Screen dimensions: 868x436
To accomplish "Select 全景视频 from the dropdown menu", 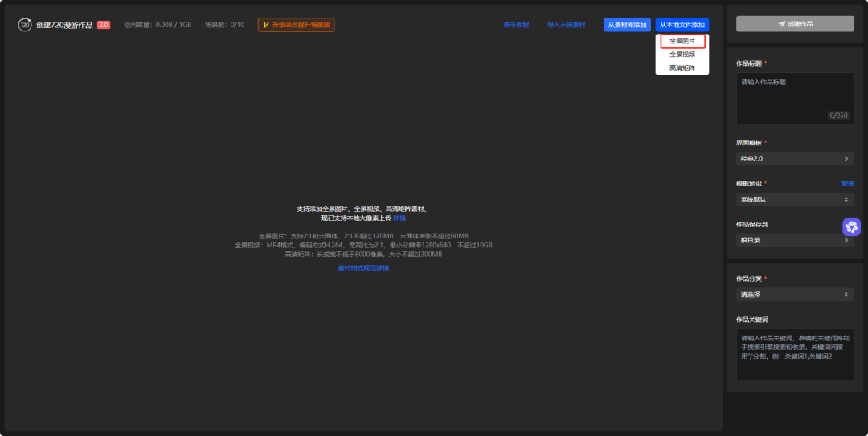I will [682, 55].
